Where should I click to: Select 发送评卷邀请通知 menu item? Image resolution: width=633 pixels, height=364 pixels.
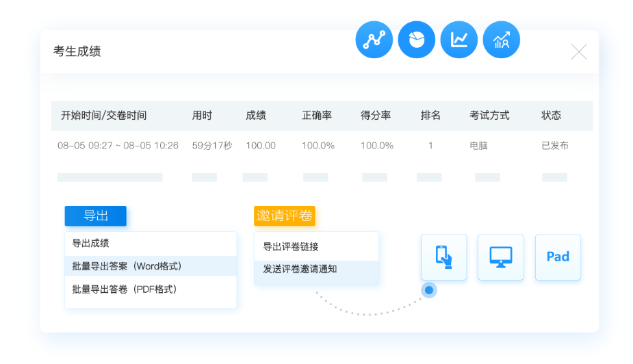[300, 270]
